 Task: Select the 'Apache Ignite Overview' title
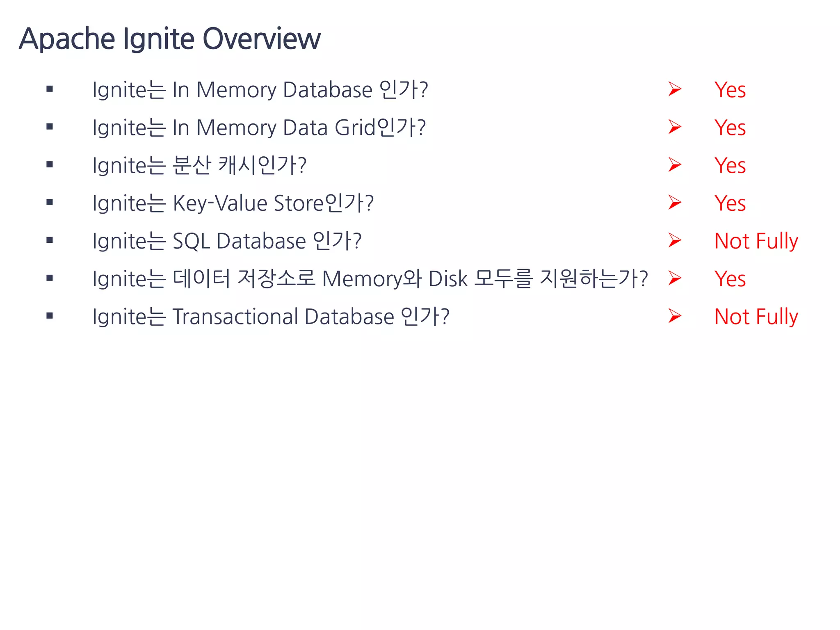coord(169,39)
